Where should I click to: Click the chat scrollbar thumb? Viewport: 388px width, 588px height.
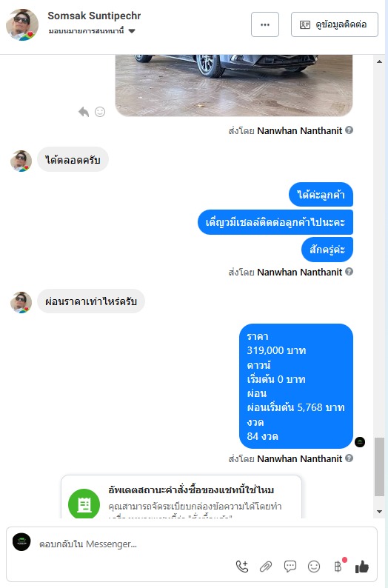pos(379,467)
